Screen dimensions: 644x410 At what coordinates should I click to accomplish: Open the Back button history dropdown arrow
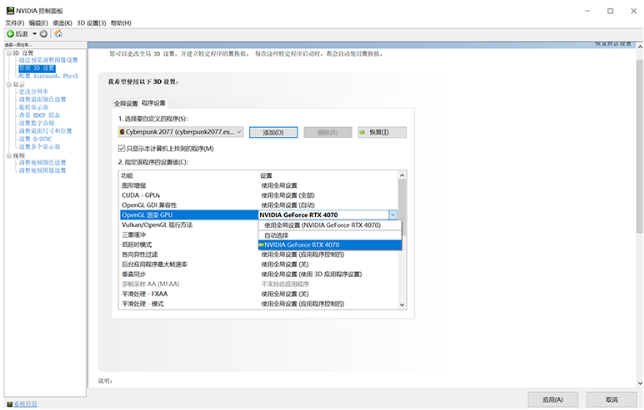(34, 34)
